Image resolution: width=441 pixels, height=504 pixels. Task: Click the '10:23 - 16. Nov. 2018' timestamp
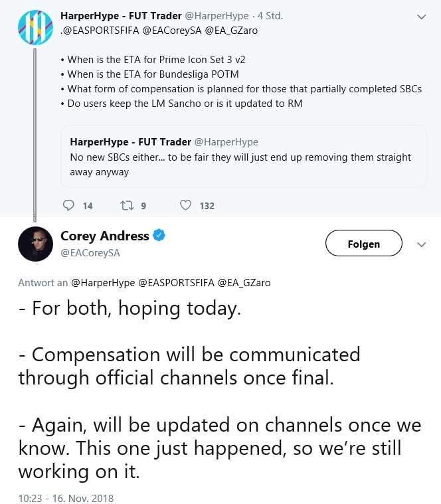pyautogui.click(x=66, y=497)
